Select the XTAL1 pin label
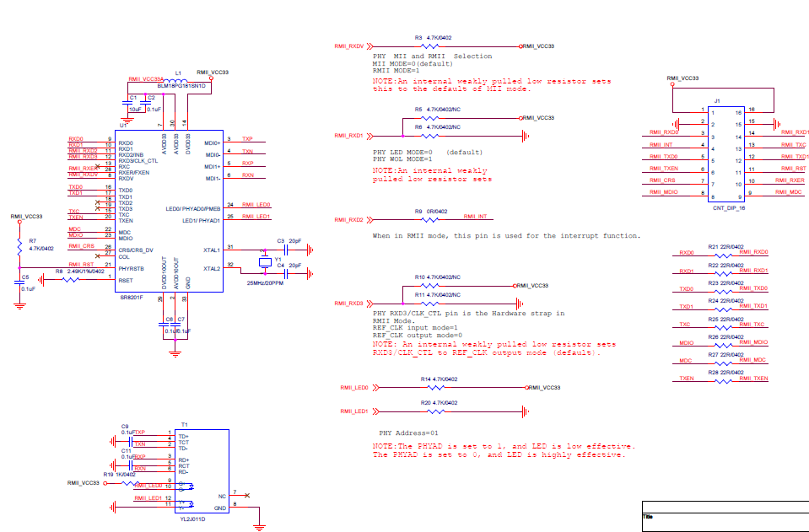Screen dimensions: 809x532 click(212, 250)
